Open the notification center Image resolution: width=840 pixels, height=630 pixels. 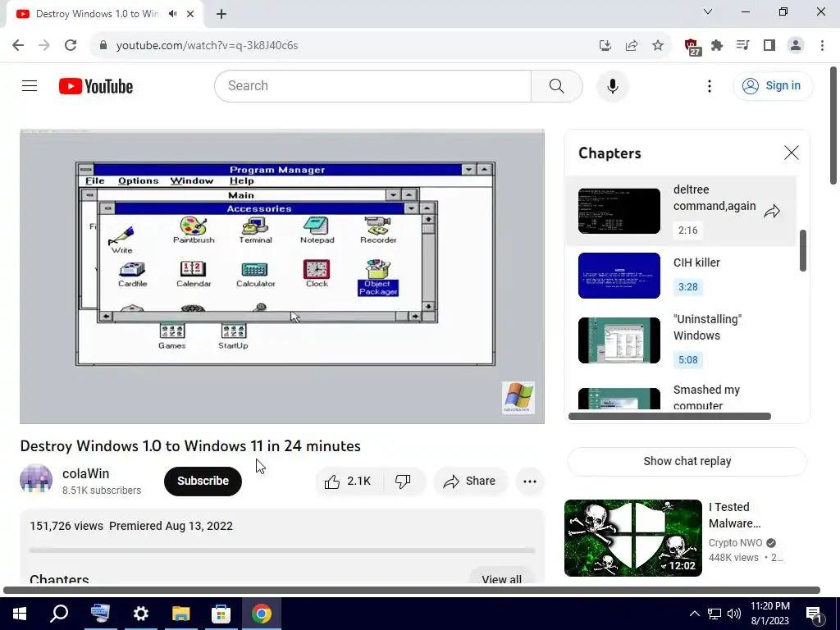815,614
